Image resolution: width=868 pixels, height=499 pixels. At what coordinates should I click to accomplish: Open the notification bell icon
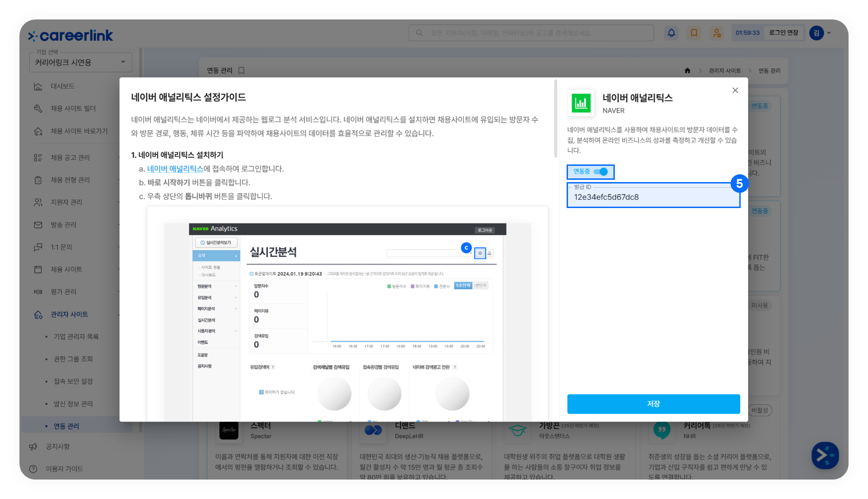pyautogui.click(x=671, y=33)
